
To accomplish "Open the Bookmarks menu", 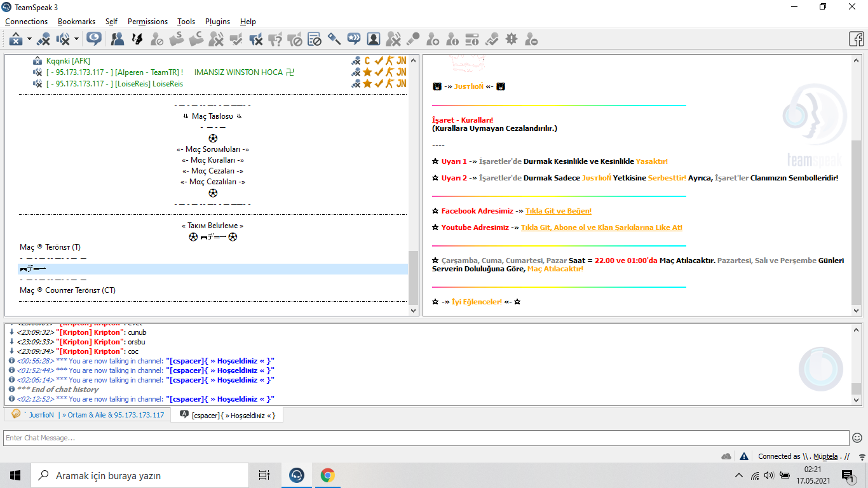I will pyautogui.click(x=76, y=22).
